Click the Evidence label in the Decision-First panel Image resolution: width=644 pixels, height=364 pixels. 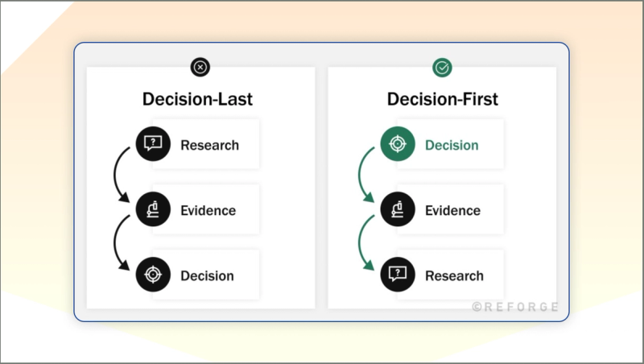click(x=452, y=210)
